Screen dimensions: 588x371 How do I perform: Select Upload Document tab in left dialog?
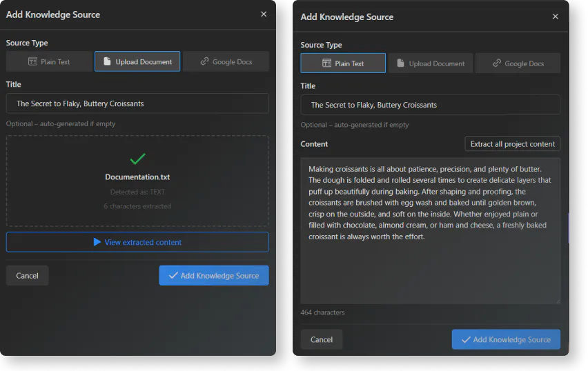[x=137, y=61]
